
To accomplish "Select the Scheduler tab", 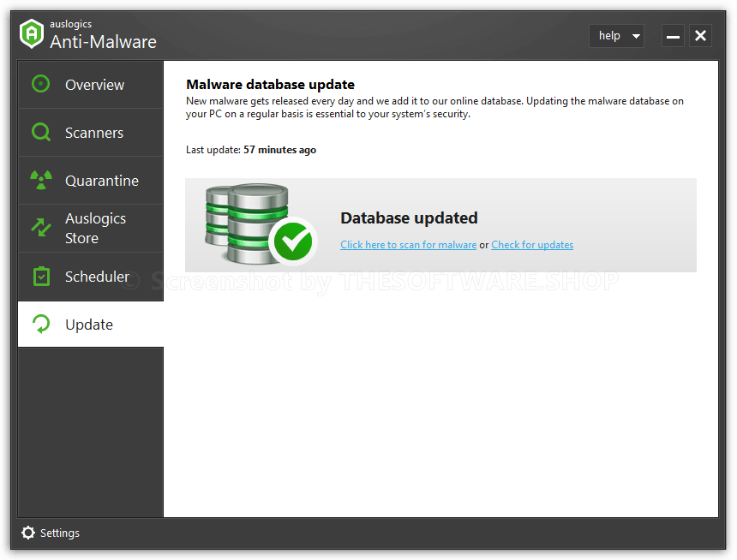I will pyautogui.click(x=91, y=277).
